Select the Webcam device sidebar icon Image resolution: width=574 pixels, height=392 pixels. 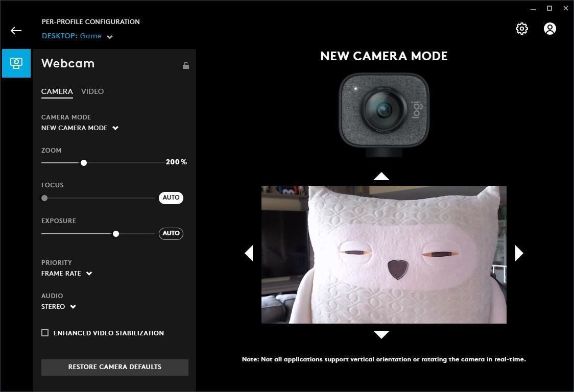[16, 63]
